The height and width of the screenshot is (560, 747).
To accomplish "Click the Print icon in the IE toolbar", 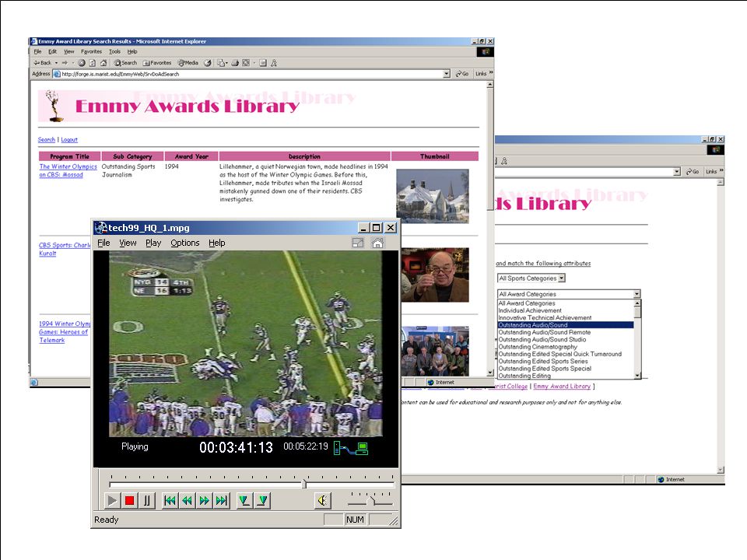I will pos(235,63).
